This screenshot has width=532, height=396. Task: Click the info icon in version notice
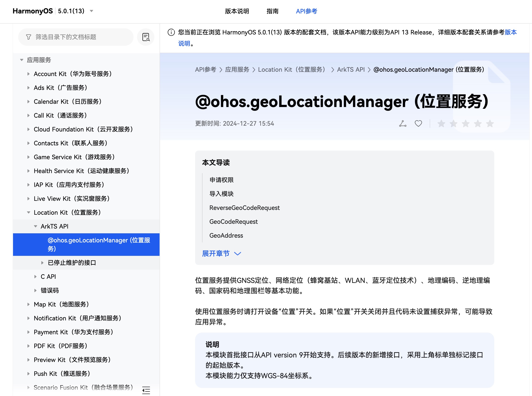[x=171, y=32]
